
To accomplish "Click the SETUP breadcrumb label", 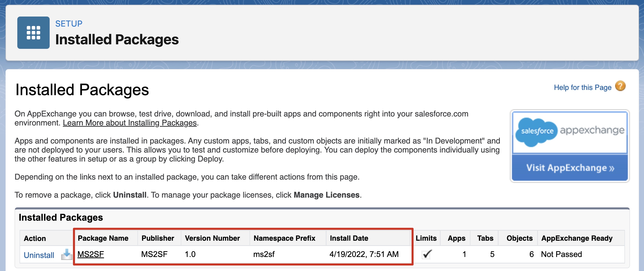I will (x=69, y=24).
